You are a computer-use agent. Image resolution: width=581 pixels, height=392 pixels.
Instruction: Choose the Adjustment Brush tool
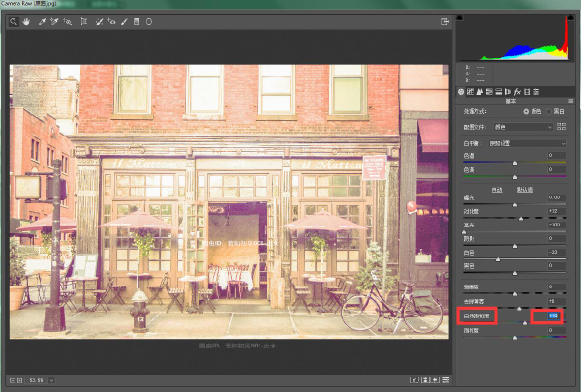(124, 20)
